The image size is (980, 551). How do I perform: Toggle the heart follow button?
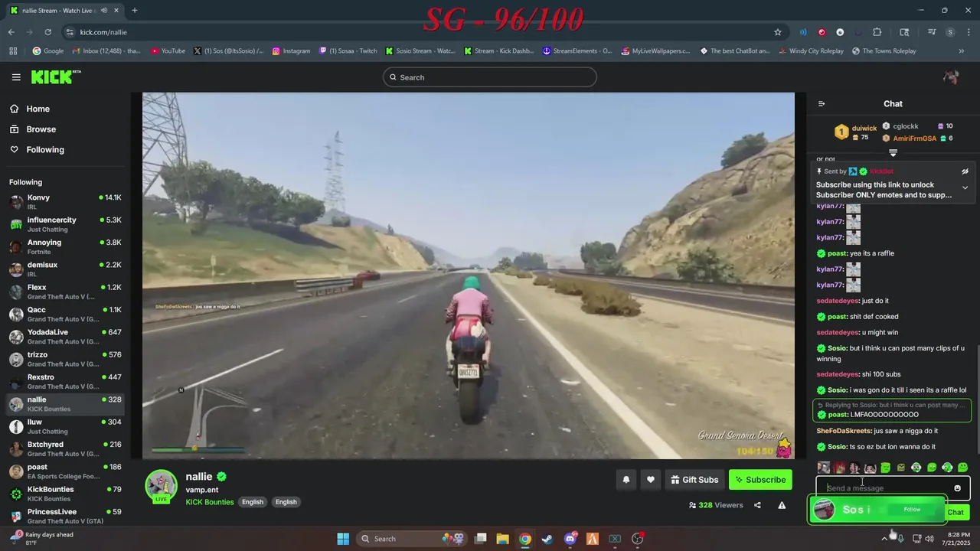point(651,480)
